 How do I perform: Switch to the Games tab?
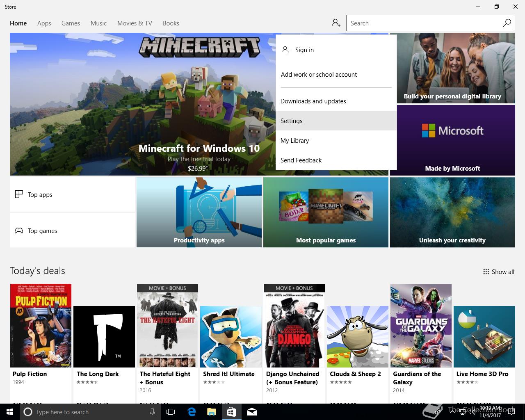click(x=71, y=23)
